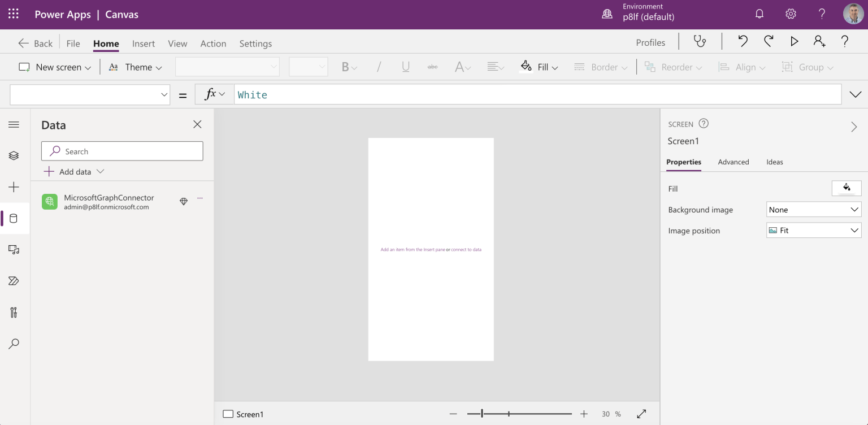Open the Media pane icon
868x425 pixels.
coord(14,249)
